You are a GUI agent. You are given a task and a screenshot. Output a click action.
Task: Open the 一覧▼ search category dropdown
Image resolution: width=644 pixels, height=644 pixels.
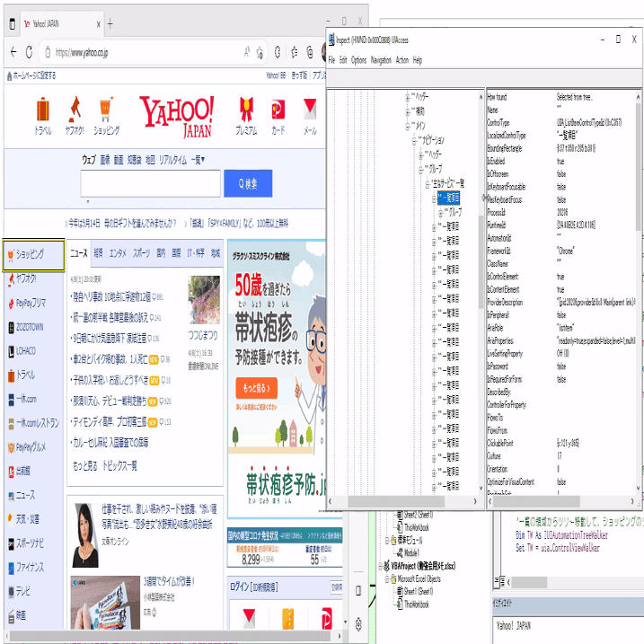(198, 159)
